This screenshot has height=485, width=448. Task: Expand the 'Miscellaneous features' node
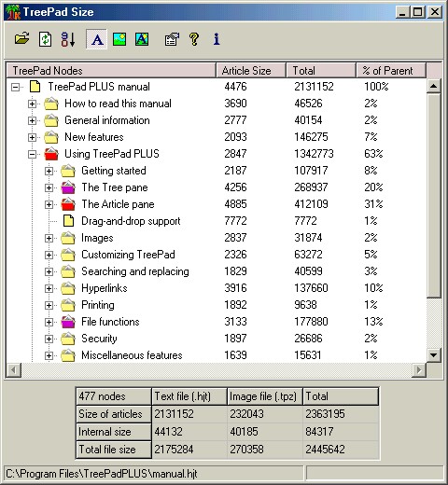tap(49, 355)
